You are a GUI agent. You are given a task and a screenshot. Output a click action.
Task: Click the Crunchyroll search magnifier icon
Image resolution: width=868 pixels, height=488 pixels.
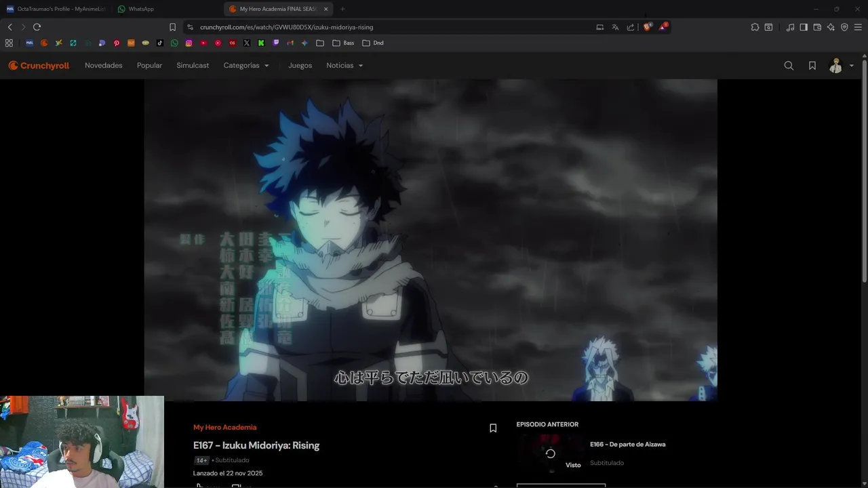tap(789, 66)
